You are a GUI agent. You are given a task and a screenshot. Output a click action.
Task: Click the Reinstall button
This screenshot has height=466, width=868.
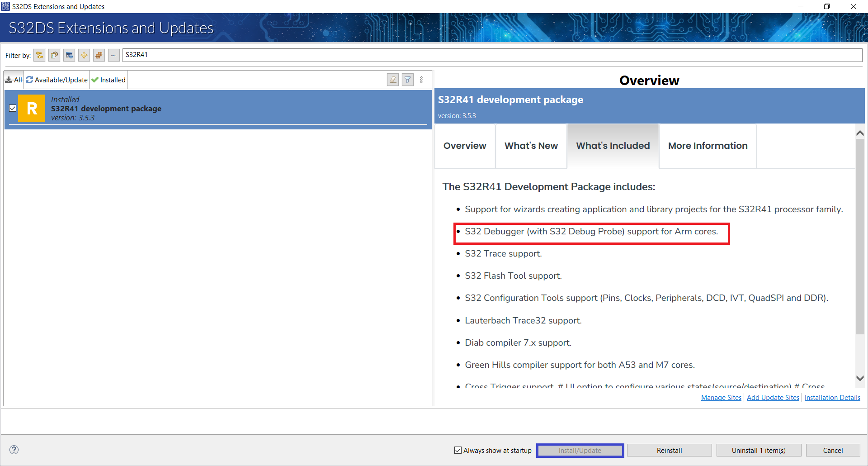tap(670, 450)
